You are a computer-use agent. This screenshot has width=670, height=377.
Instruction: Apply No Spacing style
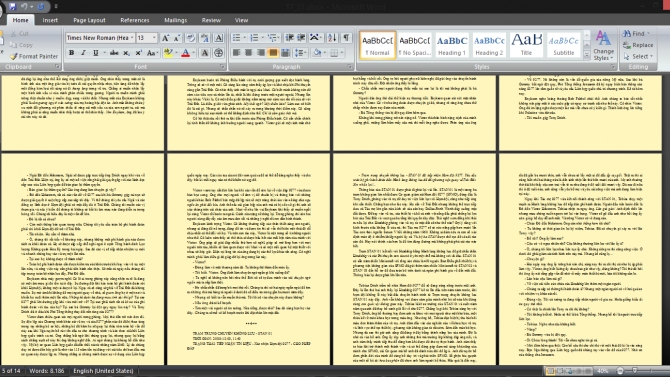[x=414, y=45]
